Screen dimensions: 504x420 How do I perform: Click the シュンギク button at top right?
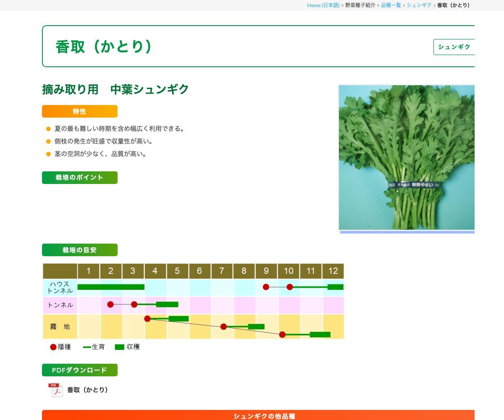(x=454, y=47)
